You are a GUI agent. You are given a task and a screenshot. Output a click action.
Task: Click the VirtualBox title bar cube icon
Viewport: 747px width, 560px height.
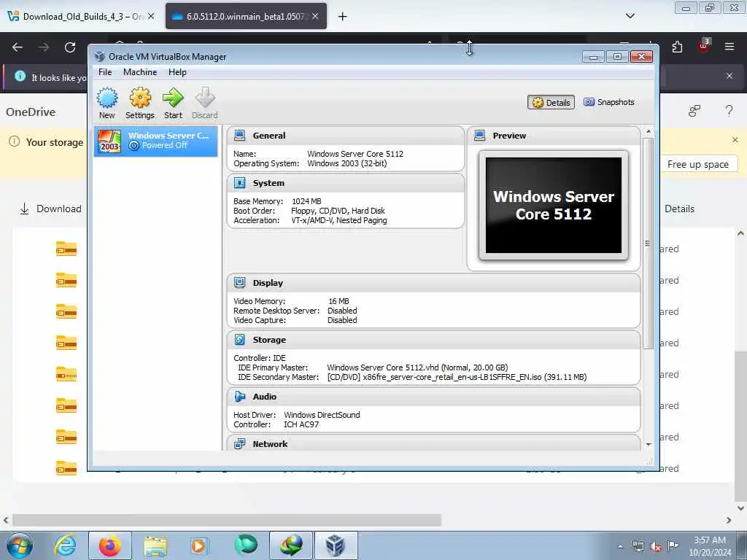coord(99,57)
